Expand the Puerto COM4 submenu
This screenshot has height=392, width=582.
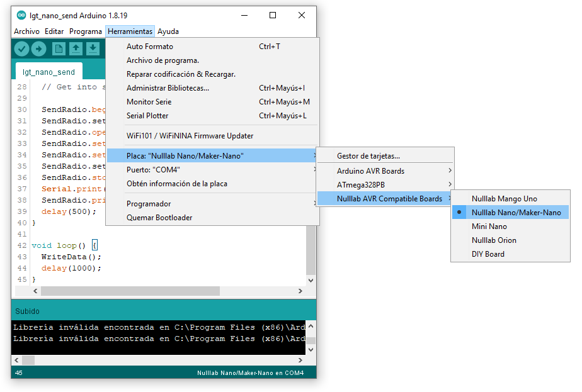(x=212, y=169)
